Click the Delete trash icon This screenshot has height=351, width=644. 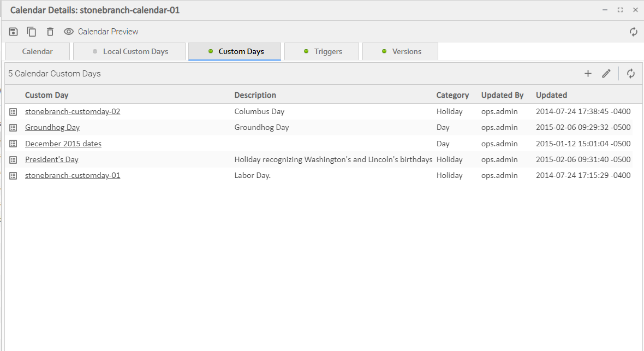(50, 32)
